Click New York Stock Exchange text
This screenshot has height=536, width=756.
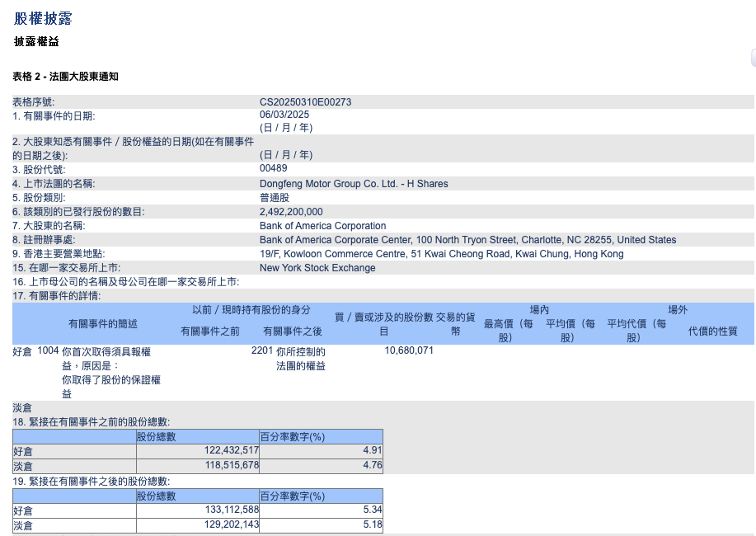317,268
